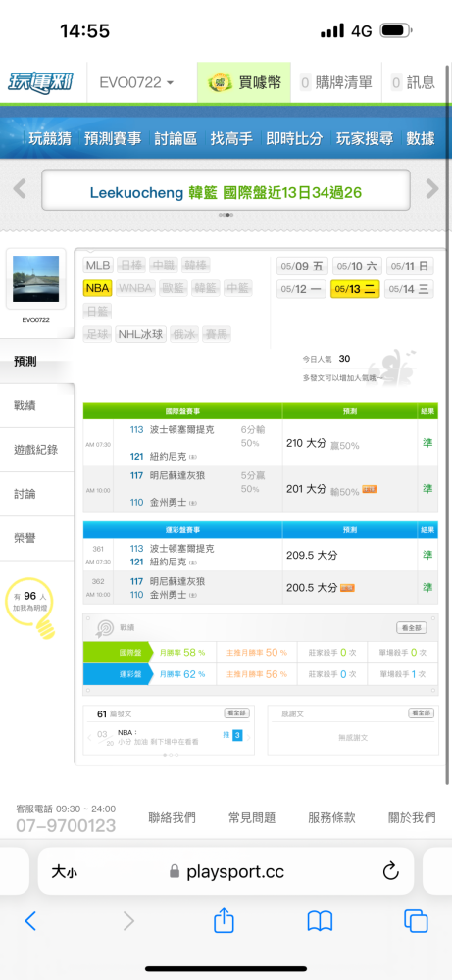
Task: Open 玩家搜尋 player search
Action: click(365, 139)
